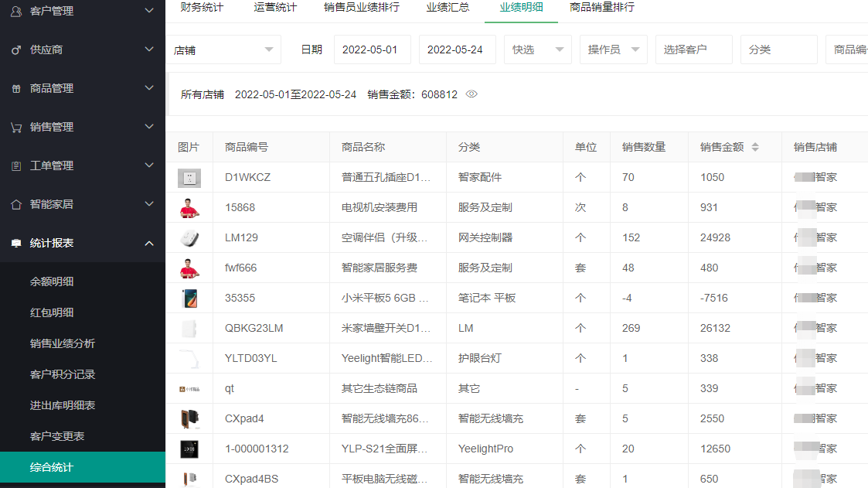Open 余额明细 in the sidebar
Viewport: 868px width, 488px height.
(x=52, y=282)
